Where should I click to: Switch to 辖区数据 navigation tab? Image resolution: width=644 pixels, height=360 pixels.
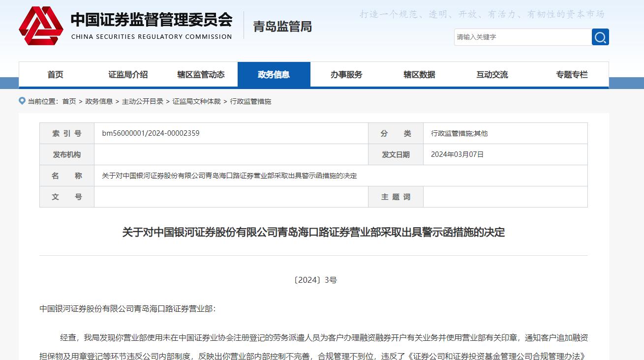419,75
